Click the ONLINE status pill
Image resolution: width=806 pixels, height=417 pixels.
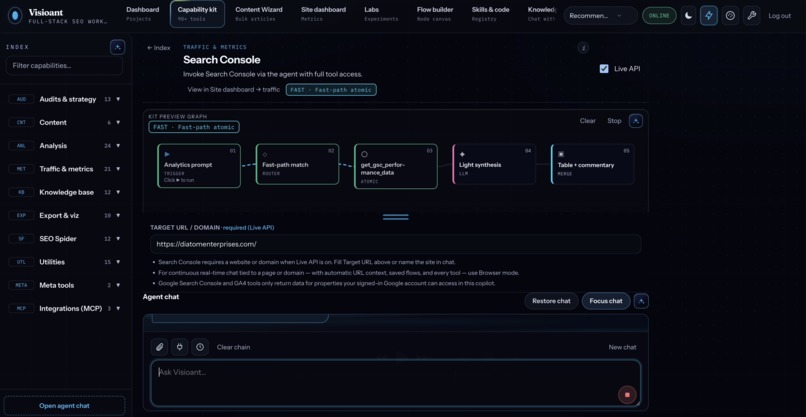coord(659,15)
